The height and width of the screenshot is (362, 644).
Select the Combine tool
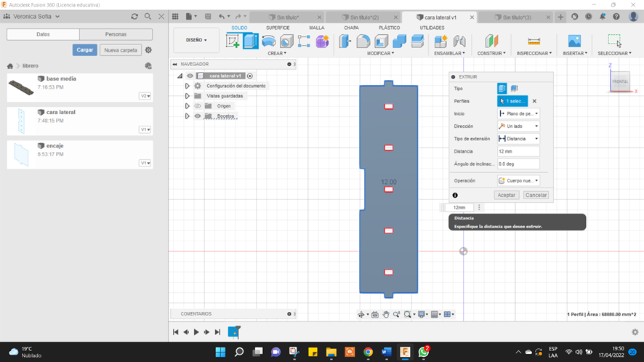point(399,41)
